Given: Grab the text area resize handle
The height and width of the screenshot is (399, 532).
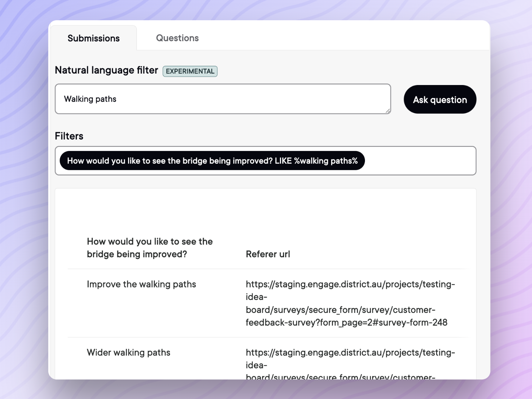Looking at the screenshot, I should click(388, 111).
